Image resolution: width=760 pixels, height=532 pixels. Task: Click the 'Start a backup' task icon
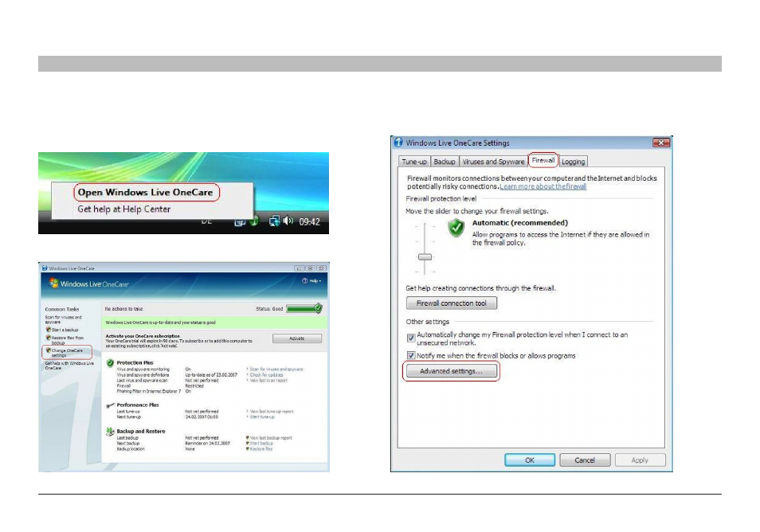pos(49,330)
